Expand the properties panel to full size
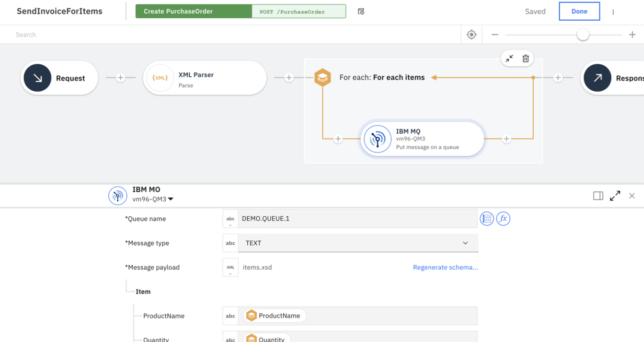The image size is (644, 342). pyautogui.click(x=615, y=196)
